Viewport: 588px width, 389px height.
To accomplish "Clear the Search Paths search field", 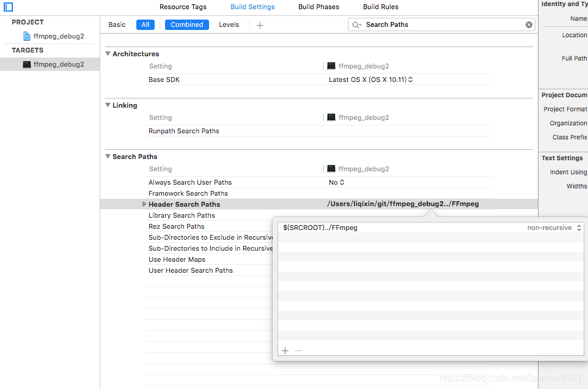I will tap(529, 24).
